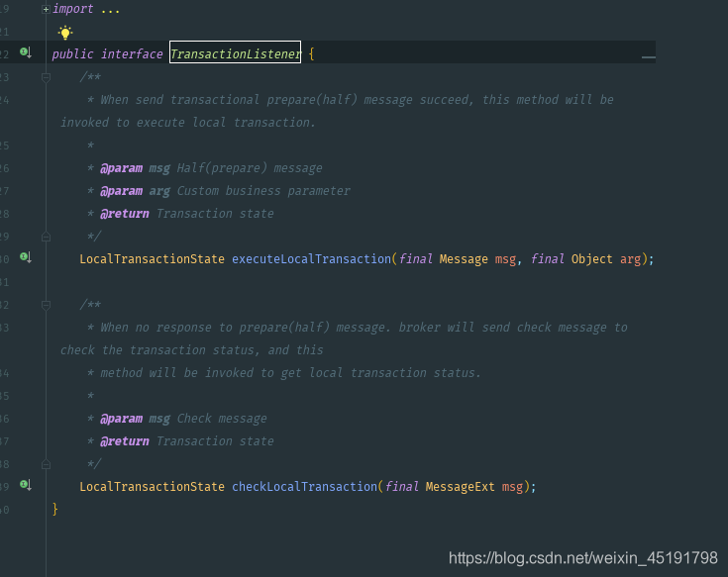This screenshot has height=577, width=728.
Task: Click LocalTransactionState return type of executeLocalTransaction
Action: [x=152, y=259]
